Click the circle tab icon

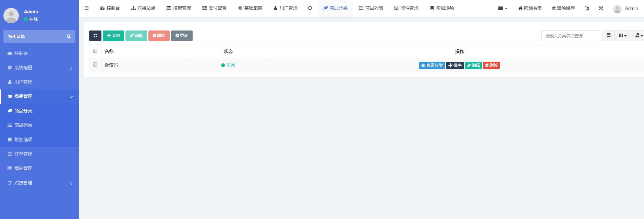point(310,8)
